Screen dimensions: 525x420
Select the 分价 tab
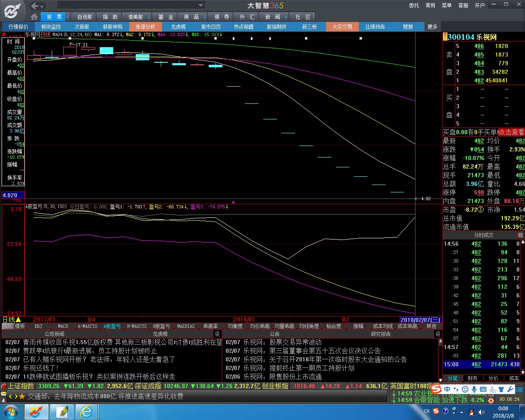[493, 378]
